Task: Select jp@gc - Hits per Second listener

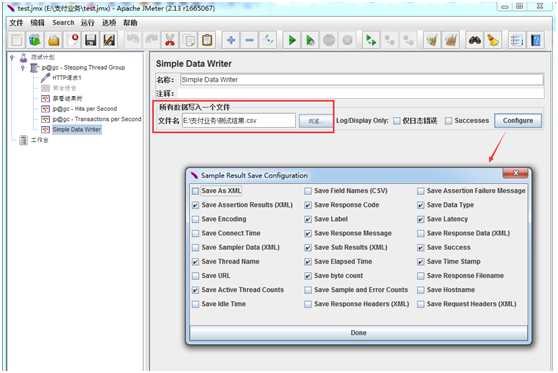Action: pos(85,109)
